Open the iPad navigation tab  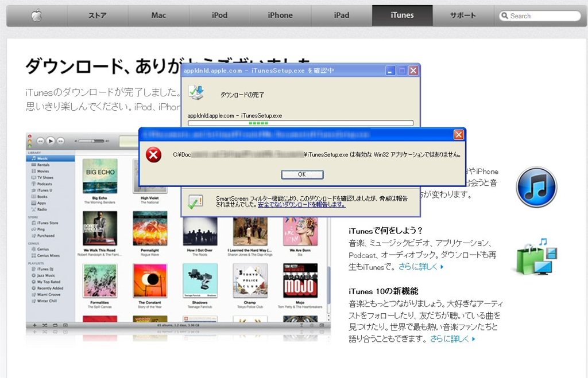tap(341, 15)
